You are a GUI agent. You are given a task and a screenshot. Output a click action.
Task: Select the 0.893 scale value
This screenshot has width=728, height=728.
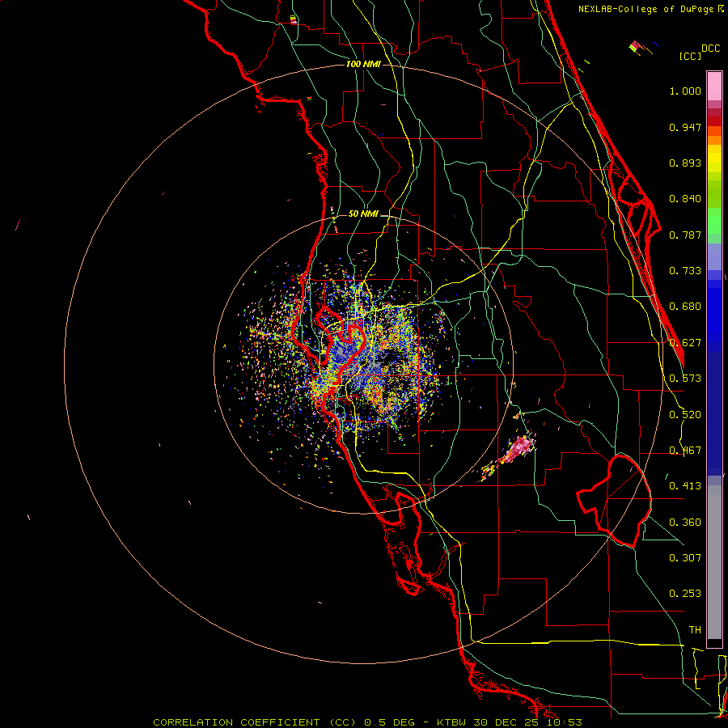pyautogui.click(x=685, y=163)
